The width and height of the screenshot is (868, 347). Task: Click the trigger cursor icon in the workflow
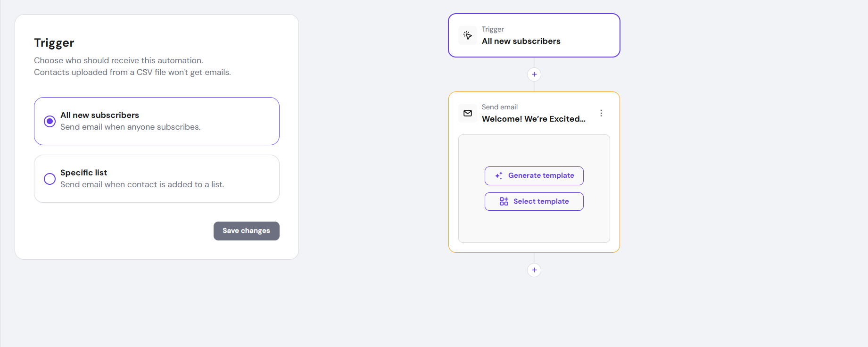coord(467,35)
